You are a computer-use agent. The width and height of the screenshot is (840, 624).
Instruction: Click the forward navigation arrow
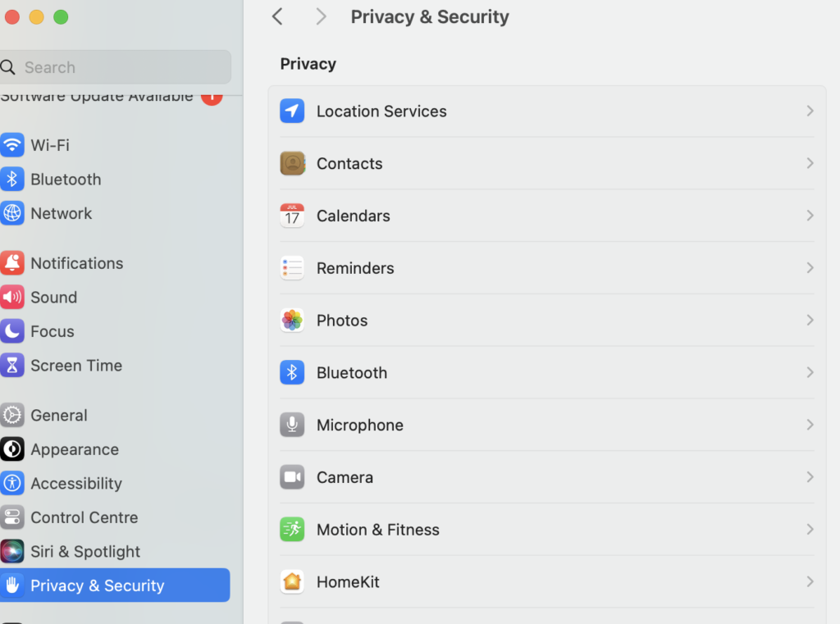[x=321, y=16]
